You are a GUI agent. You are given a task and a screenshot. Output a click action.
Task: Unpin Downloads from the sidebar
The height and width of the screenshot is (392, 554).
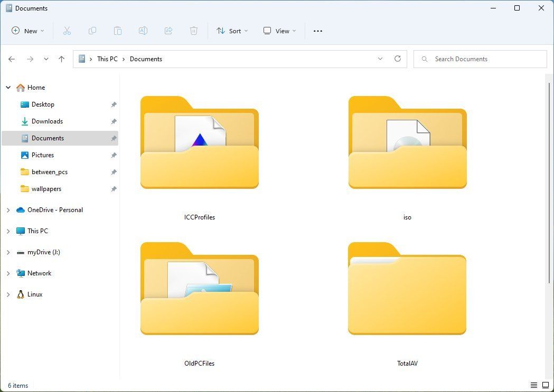(x=114, y=121)
